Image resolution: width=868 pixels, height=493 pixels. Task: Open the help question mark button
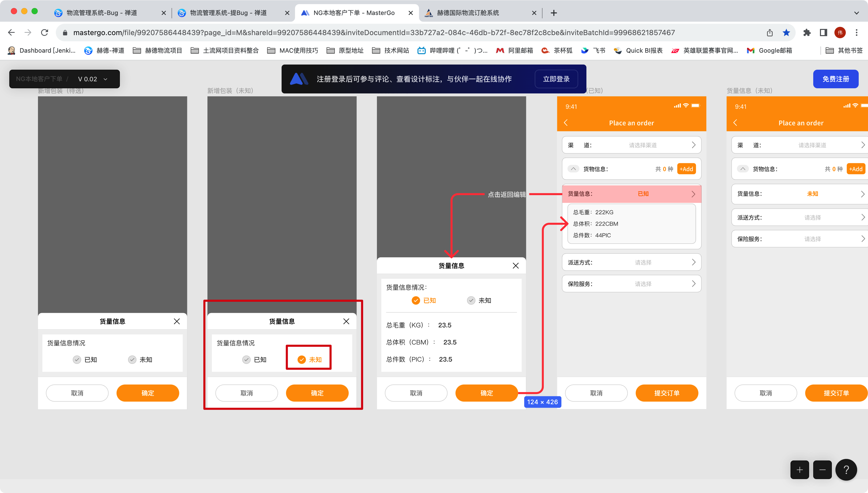point(846,470)
